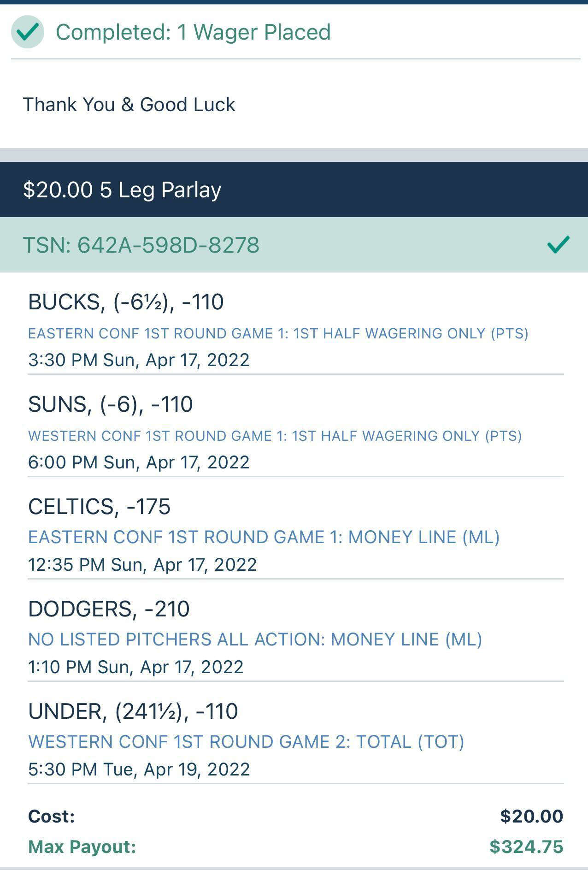The height and width of the screenshot is (870, 588).
Task: Open Eastern Conf 1st half wagering link
Action: point(278,333)
